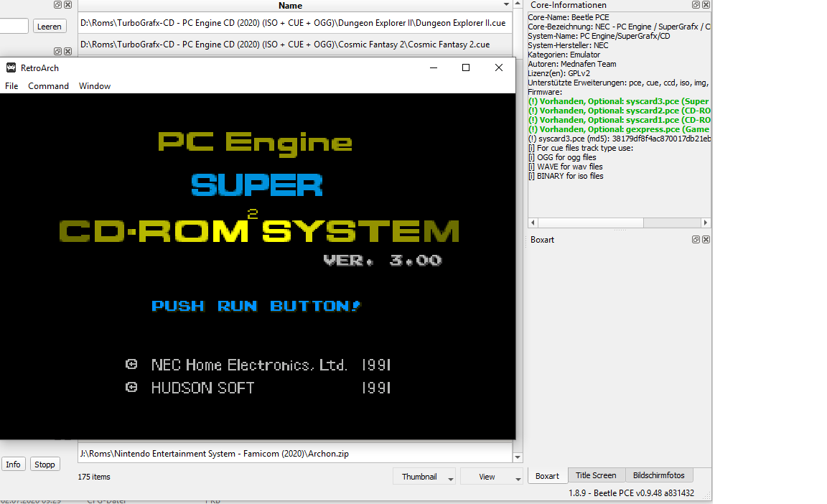827x504 pixels.
Task: Click the search input field beside Leeren
Action: tap(14, 26)
